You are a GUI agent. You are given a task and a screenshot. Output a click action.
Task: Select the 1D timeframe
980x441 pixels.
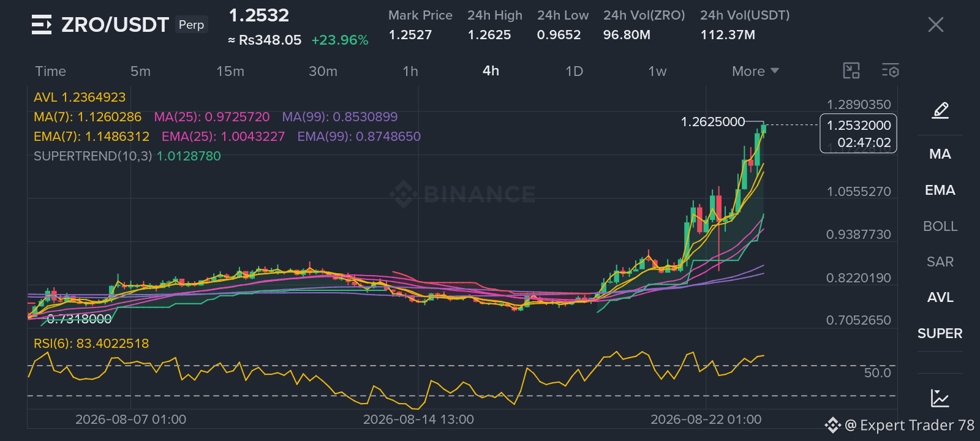tap(574, 71)
